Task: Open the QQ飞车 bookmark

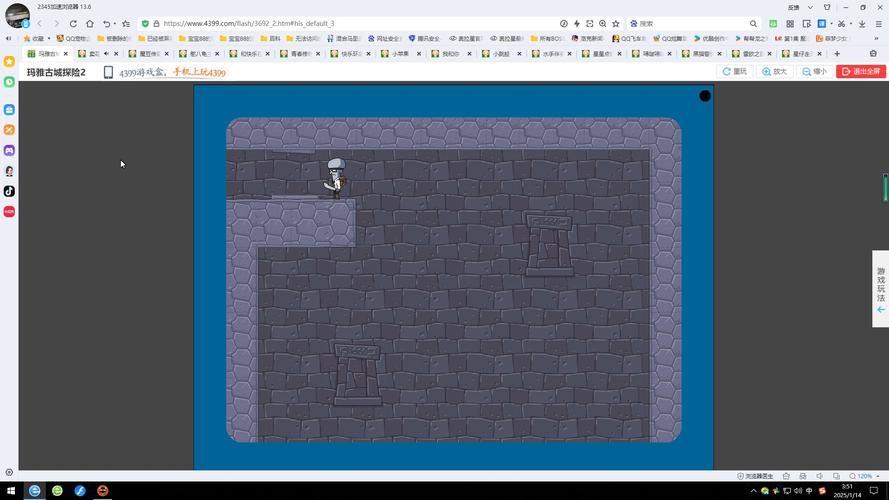Action: [x=628, y=39]
